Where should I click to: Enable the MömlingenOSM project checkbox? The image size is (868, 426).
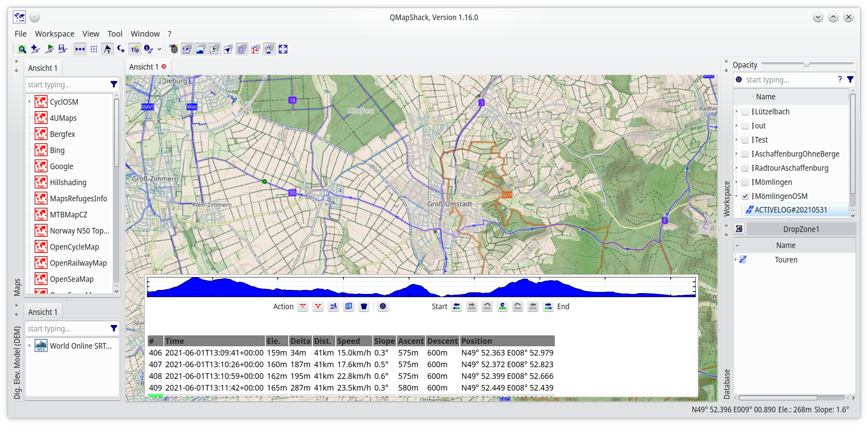[x=745, y=196]
